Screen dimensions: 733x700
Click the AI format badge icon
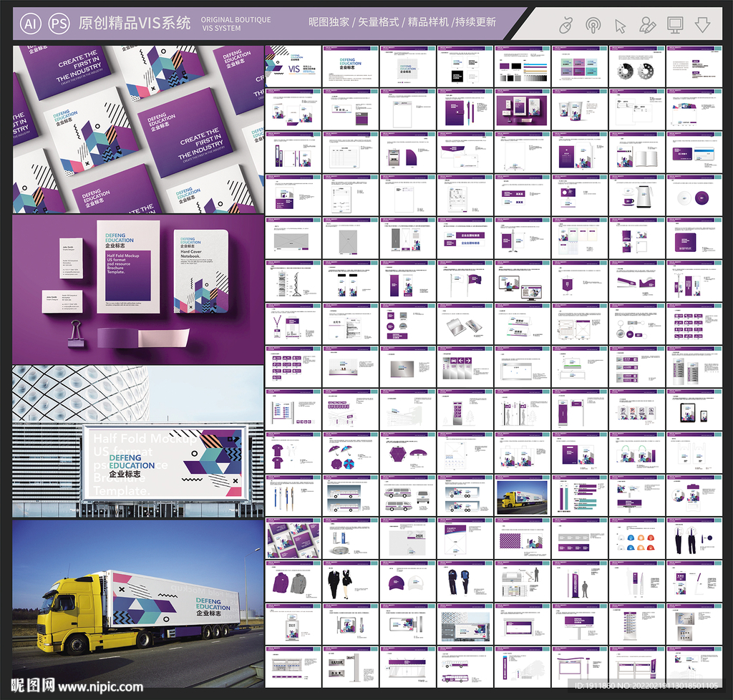click(x=30, y=24)
